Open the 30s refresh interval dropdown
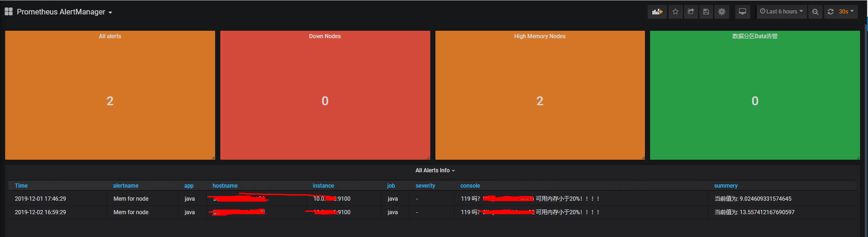Image resolution: width=868 pixels, height=237 pixels. 847,12
